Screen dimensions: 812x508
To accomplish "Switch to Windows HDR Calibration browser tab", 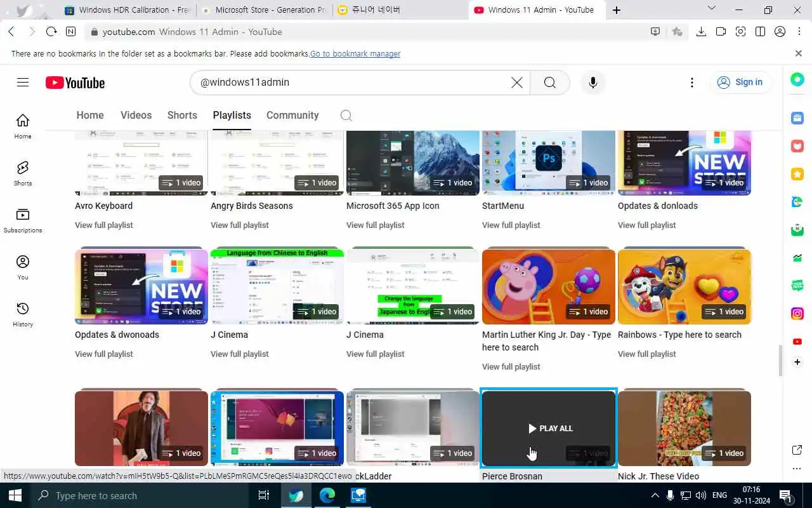I will [127, 10].
